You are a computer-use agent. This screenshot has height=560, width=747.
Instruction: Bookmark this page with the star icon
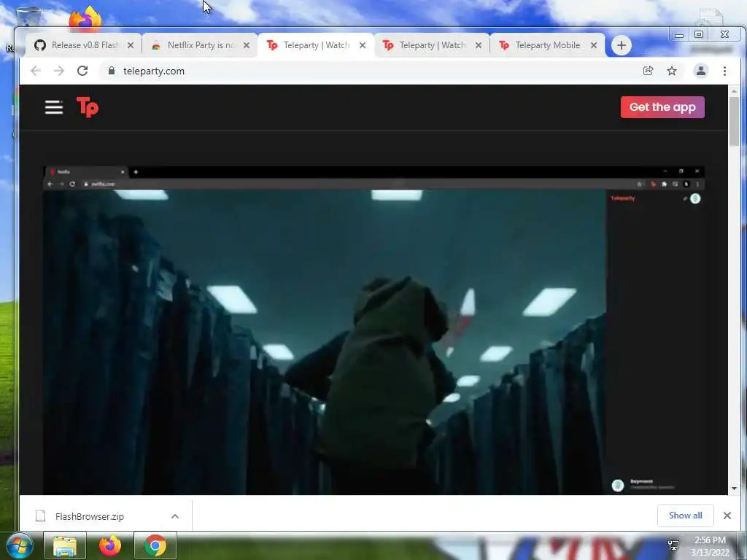tap(672, 71)
